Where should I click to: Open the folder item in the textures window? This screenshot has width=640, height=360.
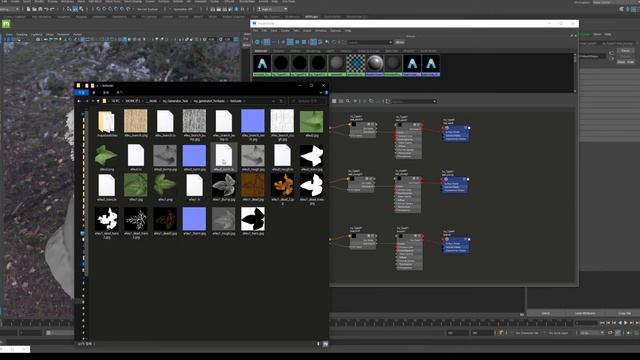click(107, 123)
